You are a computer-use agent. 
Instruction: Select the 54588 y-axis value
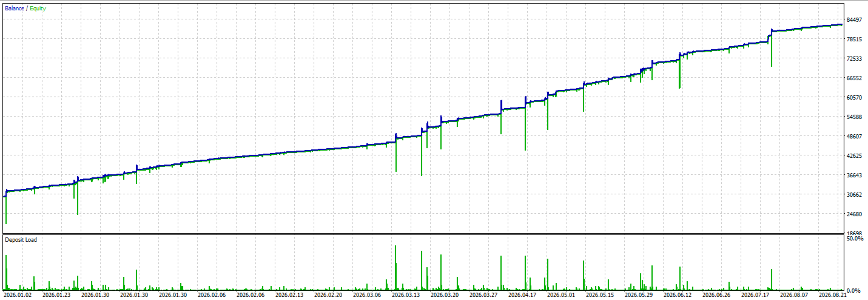855,117
